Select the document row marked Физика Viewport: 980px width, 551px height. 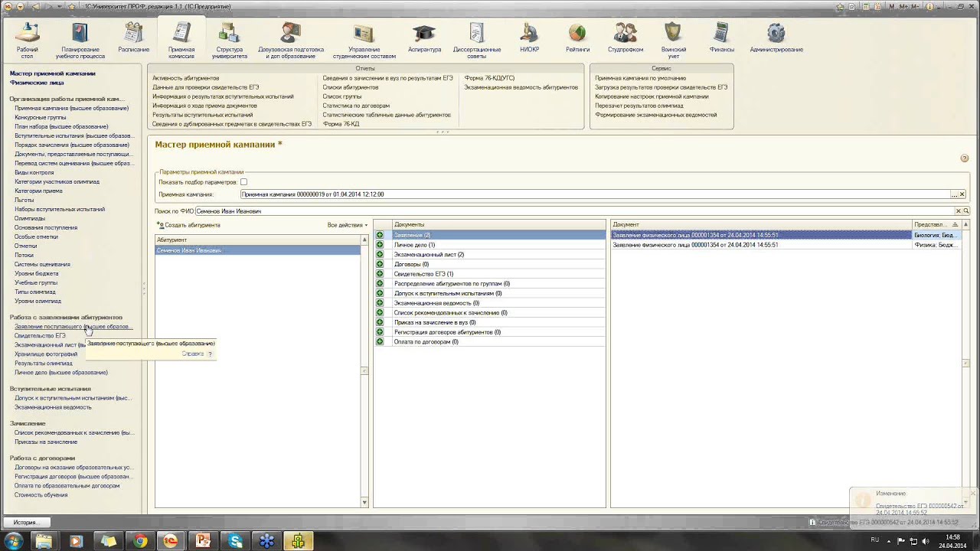point(786,245)
